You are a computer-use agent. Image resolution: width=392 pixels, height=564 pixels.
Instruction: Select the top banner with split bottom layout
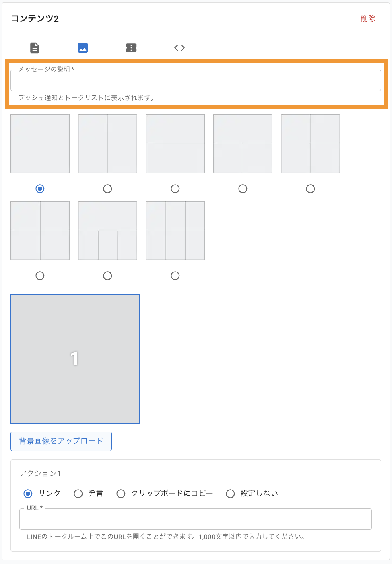click(243, 144)
